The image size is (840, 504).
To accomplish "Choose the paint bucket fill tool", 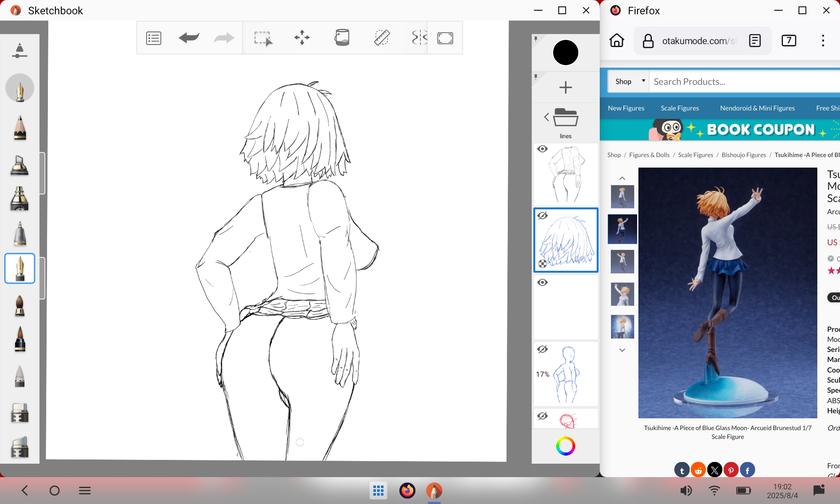I will 342,38.
